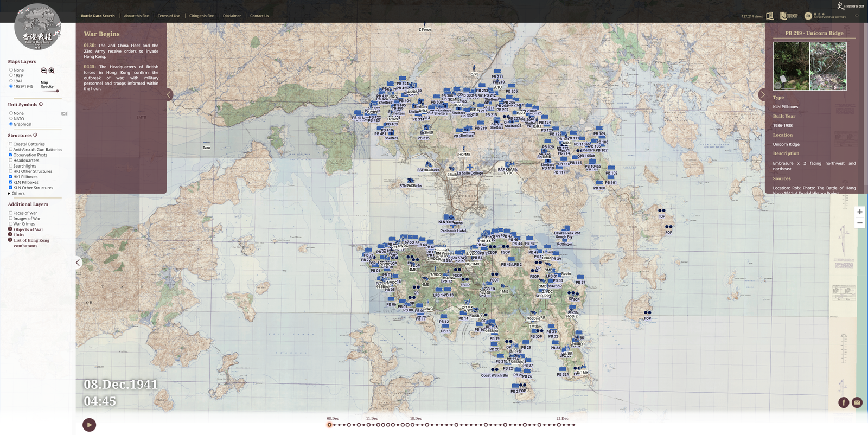Switch unit symbols to NATO

point(11,118)
